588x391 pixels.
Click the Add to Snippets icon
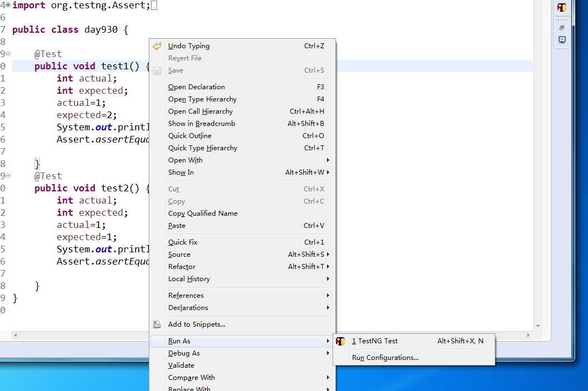157,324
